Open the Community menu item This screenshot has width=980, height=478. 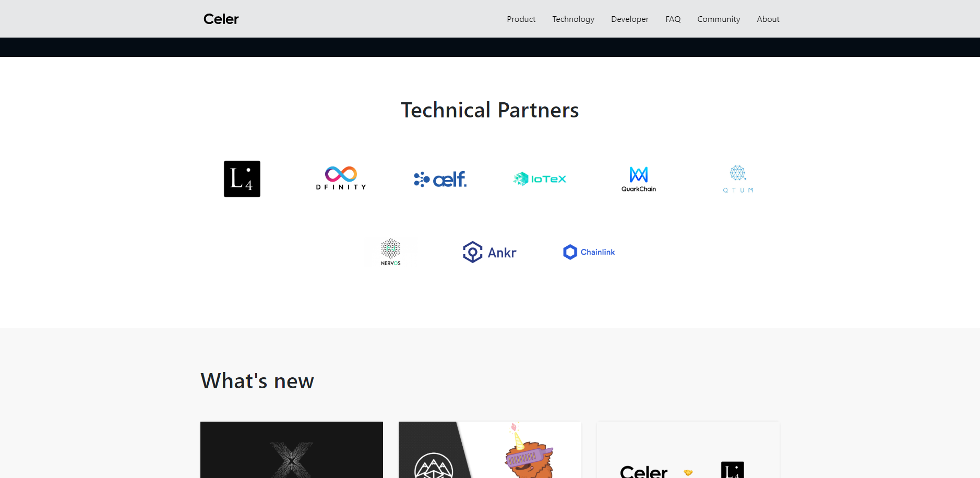click(x=719, y=19)
